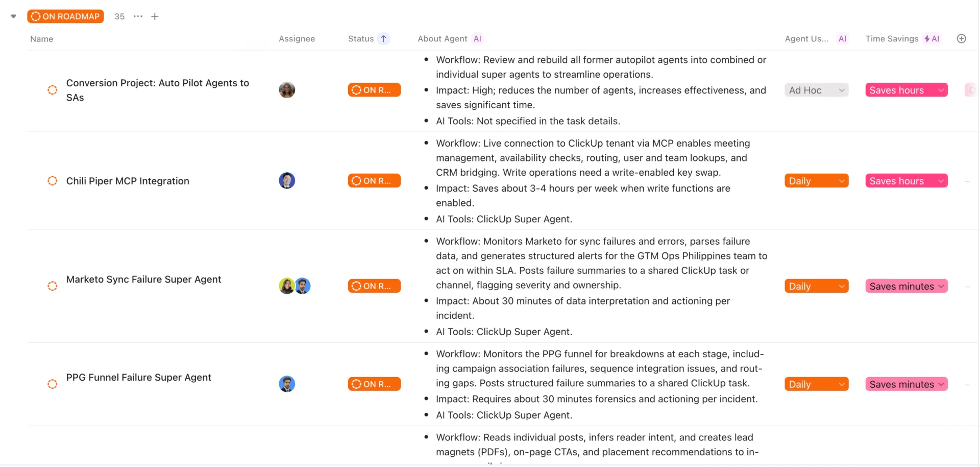Click the AI badge beside About Agent header
980x467 pixels.
pyautogui.click(x=477, y=39)
